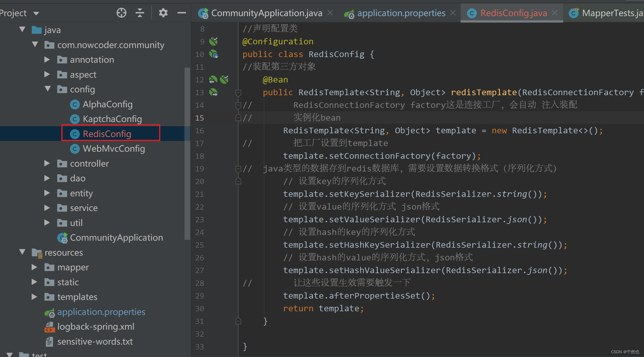Viewport: 644px width, 357px height.
Task: Select the sensitive-words.txt file
Action: click(95, 341)
